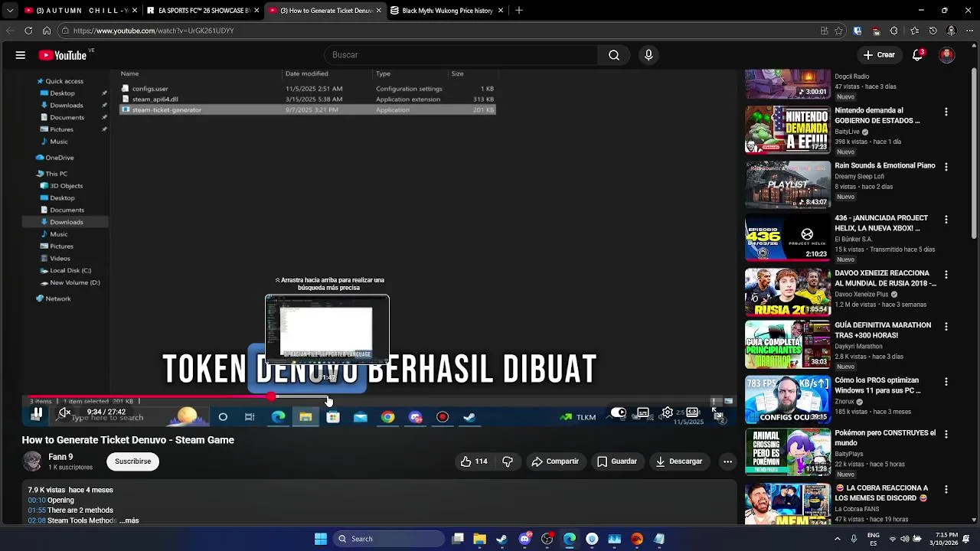Screen dimensions: 980x551
Task: Go to the browser home page
Action: (47, 31)
